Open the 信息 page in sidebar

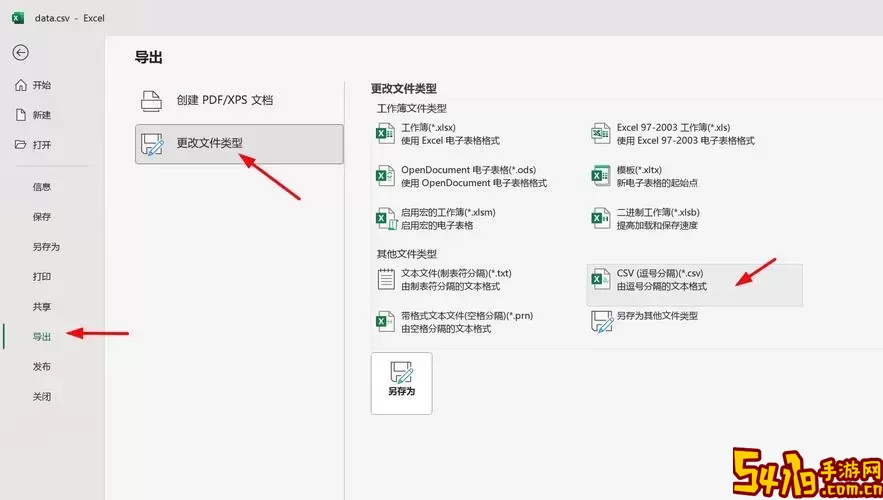coord(42,187)
